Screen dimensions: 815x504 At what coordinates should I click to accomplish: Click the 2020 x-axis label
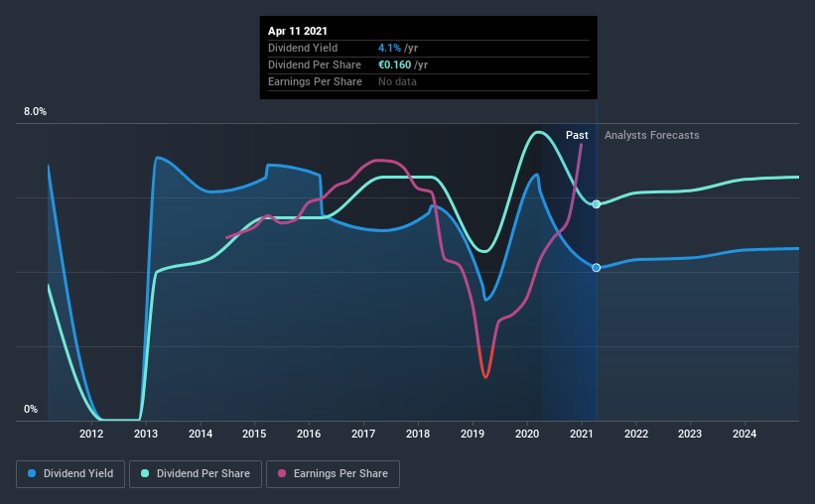(527, 434)
